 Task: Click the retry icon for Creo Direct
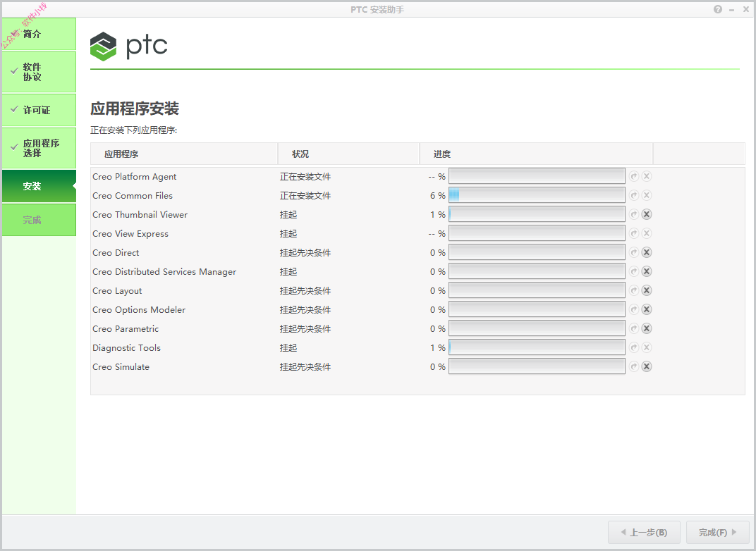coord(634,252)
